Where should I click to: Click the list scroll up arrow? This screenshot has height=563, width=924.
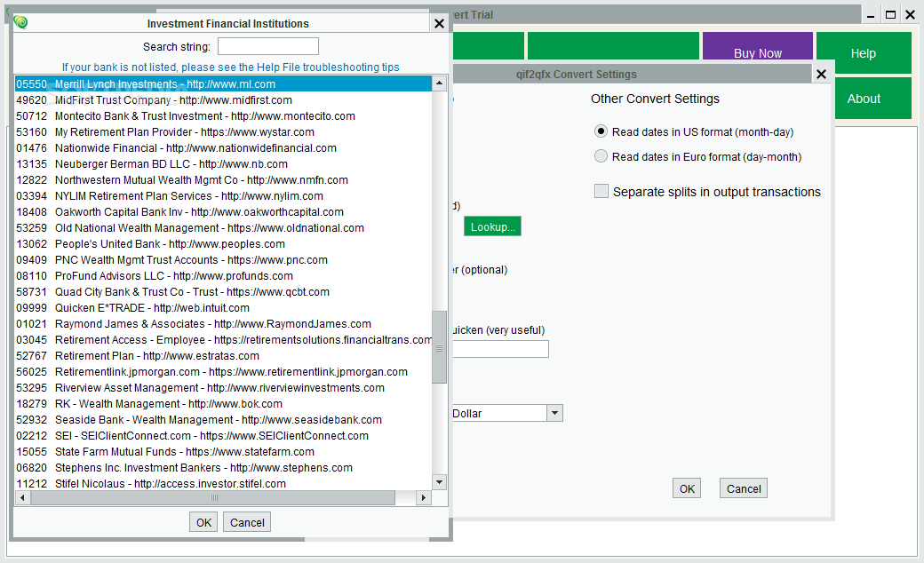click(x=439, y=83)
